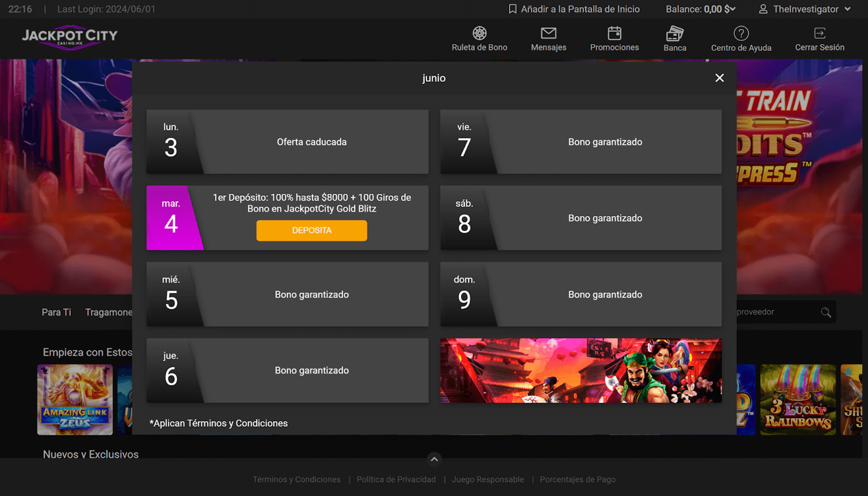Click the bookmark Añadir a la Pantalla icon
Image resolution: width=868 pixels, height=496 pixels.
513,9
